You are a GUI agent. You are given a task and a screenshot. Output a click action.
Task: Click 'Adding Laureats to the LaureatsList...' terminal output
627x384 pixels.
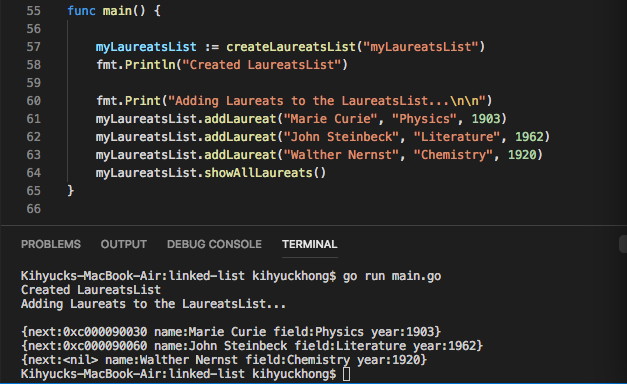(x=154, y=304)
